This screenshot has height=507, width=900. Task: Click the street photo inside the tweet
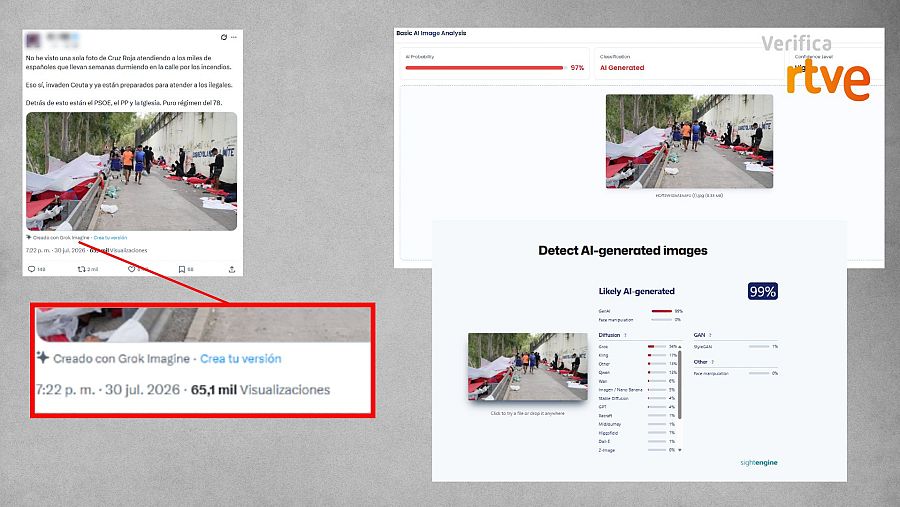(x=131, y=171)
